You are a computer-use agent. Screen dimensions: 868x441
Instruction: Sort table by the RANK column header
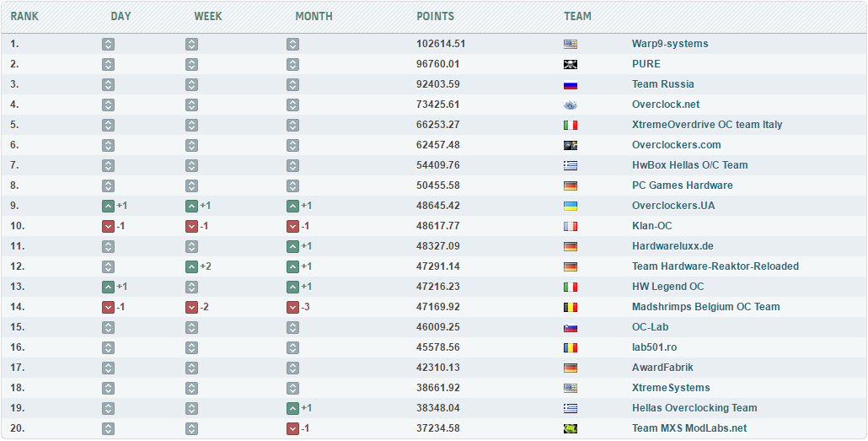pyautogui.click(x=24, y=16)
